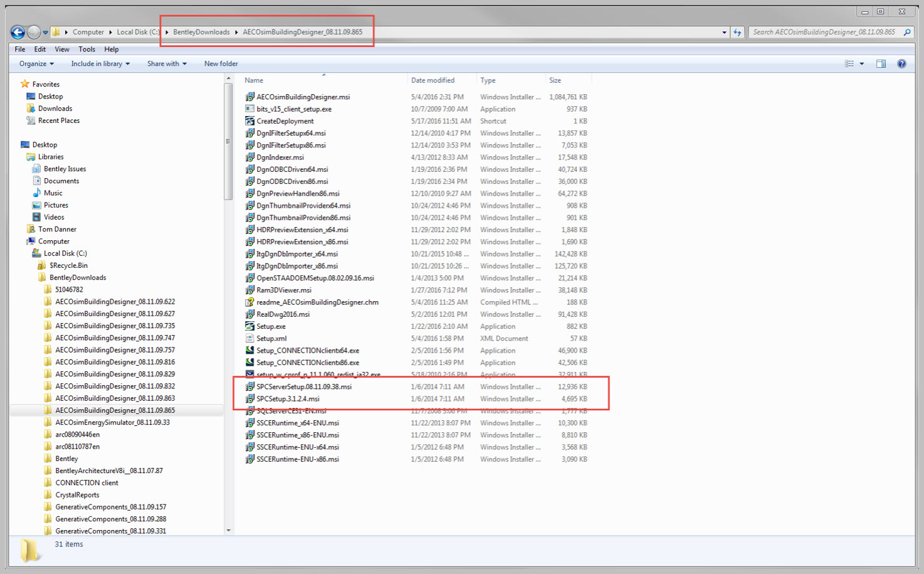Select Tom Danner user folder
Screen dimensions: 924x574
pos(57,229)
